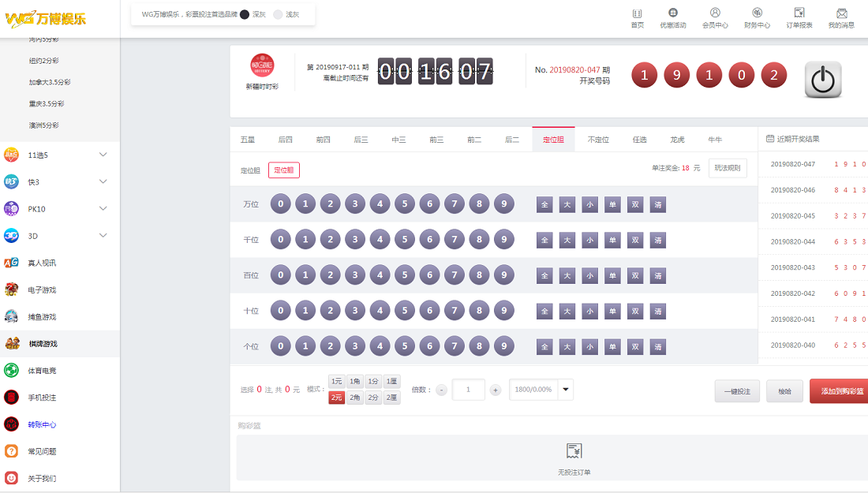The width and height of the screenshot is (868, 493).
Task: Select the 1元 betting mode
Action: (x=336, y=381)
